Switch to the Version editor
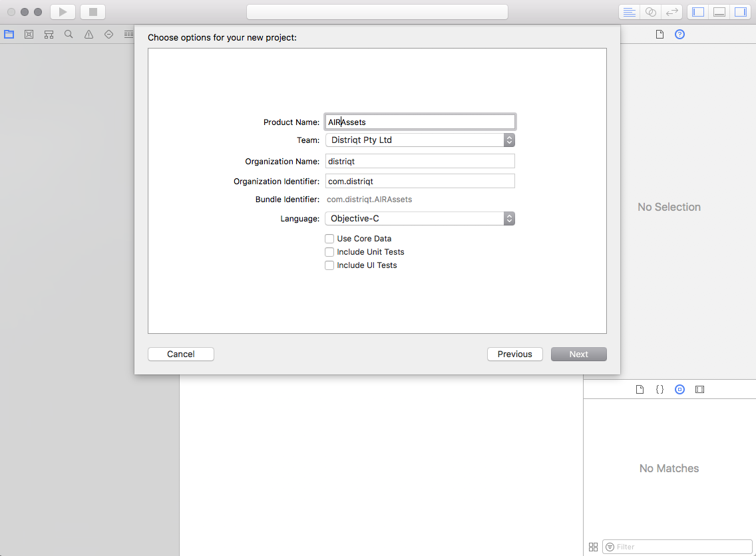The height and width of the screenshot is (556, 756). [x=671, y=12]
